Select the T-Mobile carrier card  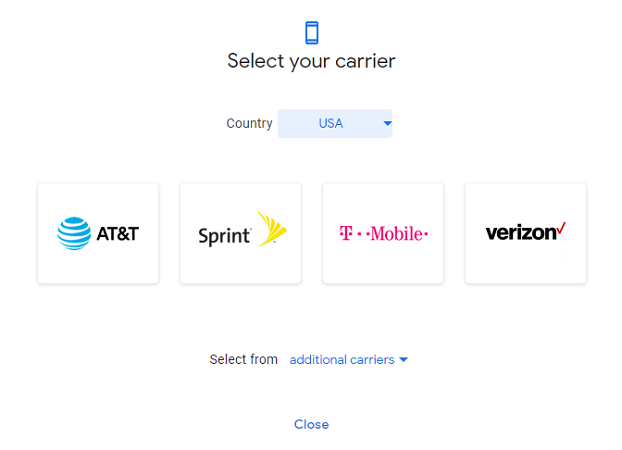pyautogui.click(x=383, y=233)
